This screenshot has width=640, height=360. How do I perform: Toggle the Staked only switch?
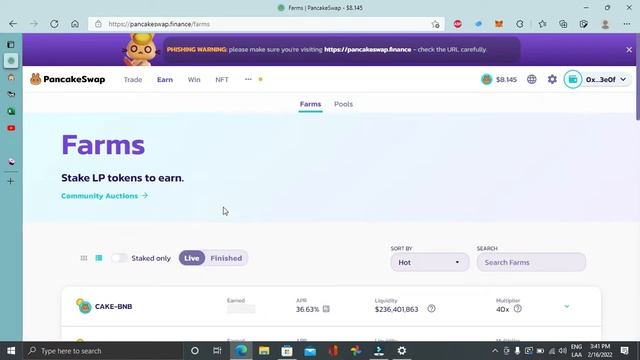(119, 258)
